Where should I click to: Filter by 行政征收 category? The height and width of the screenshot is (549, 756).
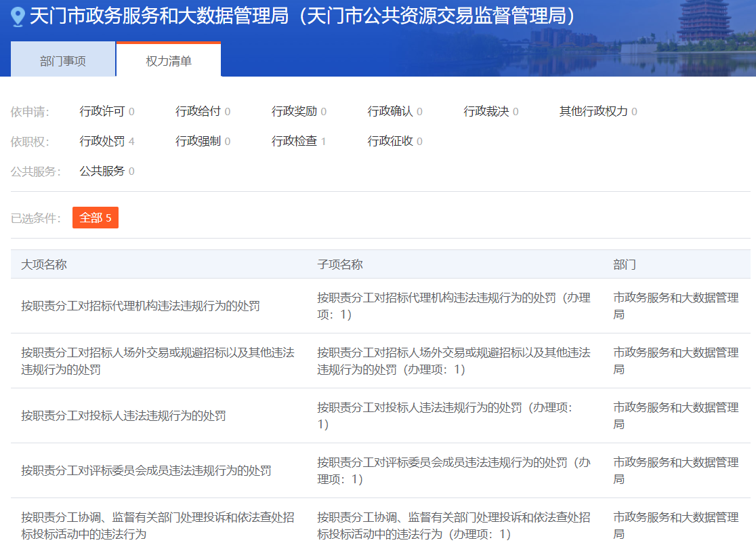pyautogui.click(x=390, y=141)
